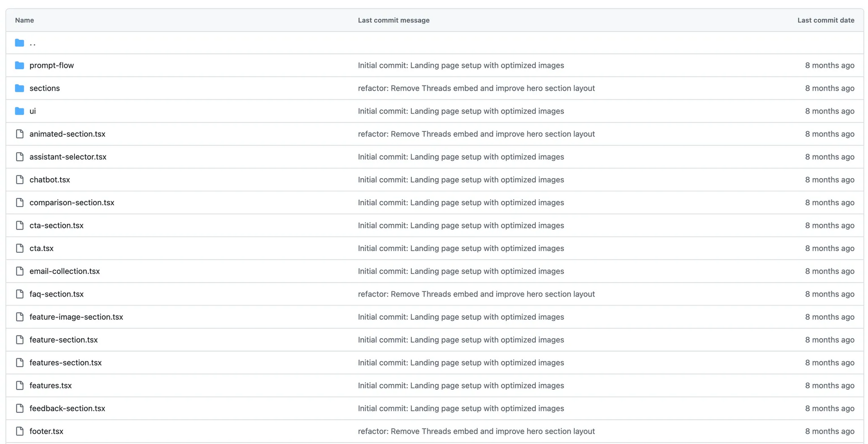Go up via the double-dot parent link
This screenshot has width=868, height=444.
pos(33,43)
